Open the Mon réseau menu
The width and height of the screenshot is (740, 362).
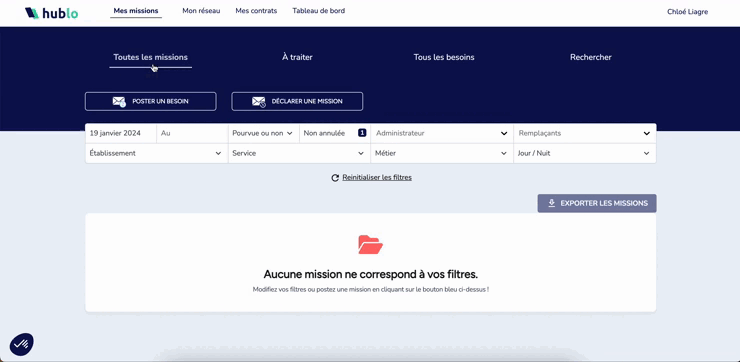[201, 11]
